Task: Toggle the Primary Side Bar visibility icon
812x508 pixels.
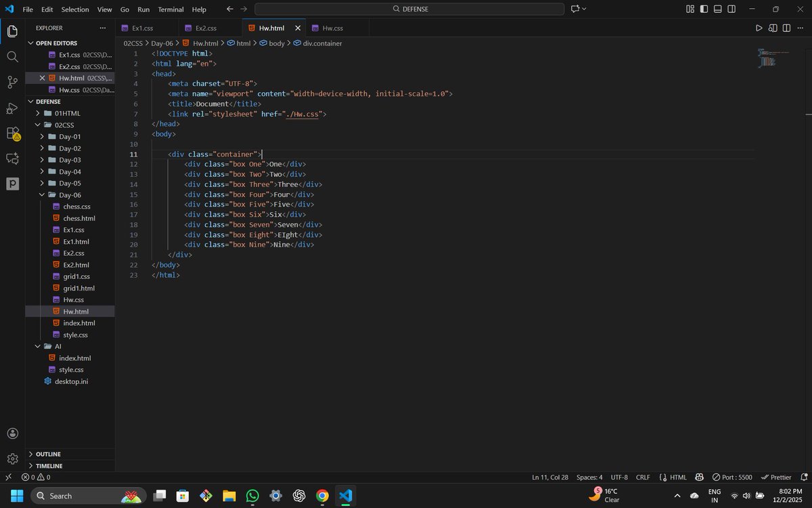Action: [x=702, y=9]
